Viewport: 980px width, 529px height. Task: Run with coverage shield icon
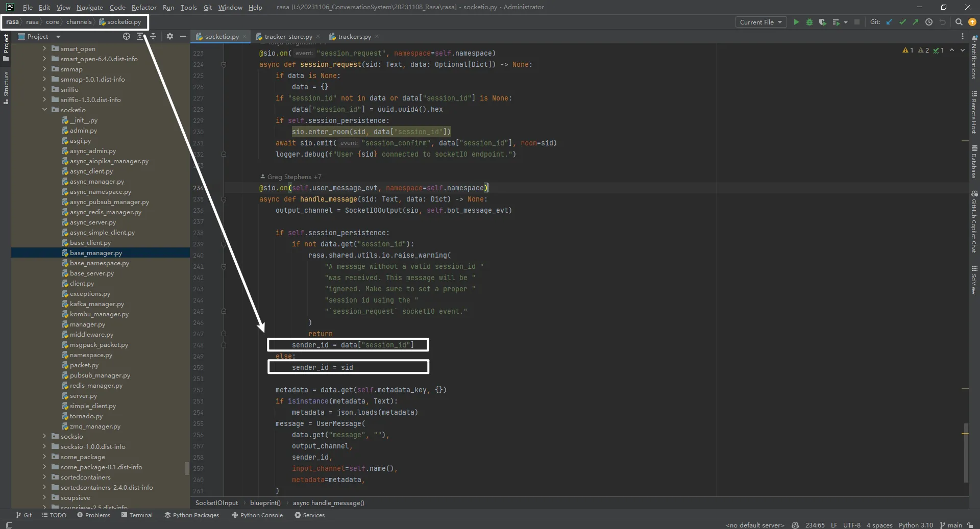(x=822, y=22)
